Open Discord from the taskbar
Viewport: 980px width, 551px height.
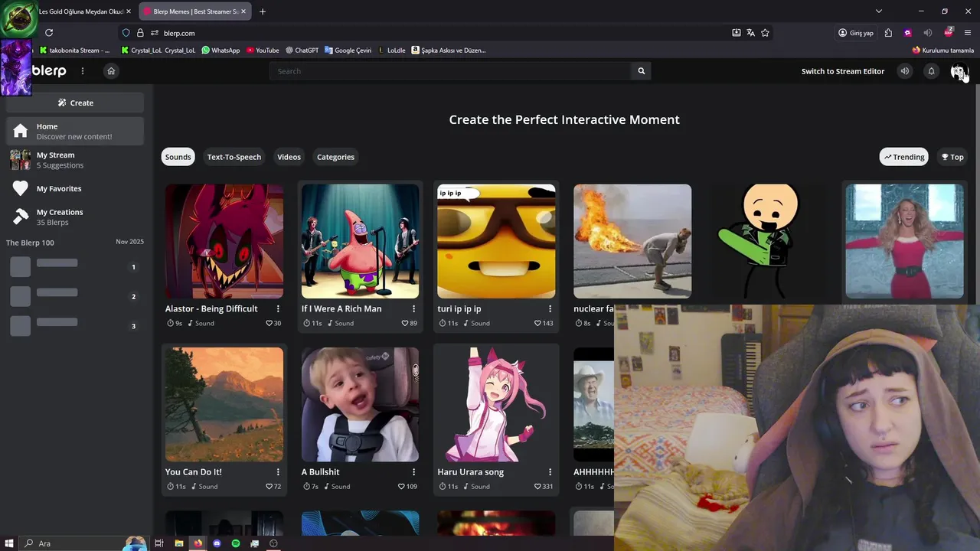click(217, 543)
